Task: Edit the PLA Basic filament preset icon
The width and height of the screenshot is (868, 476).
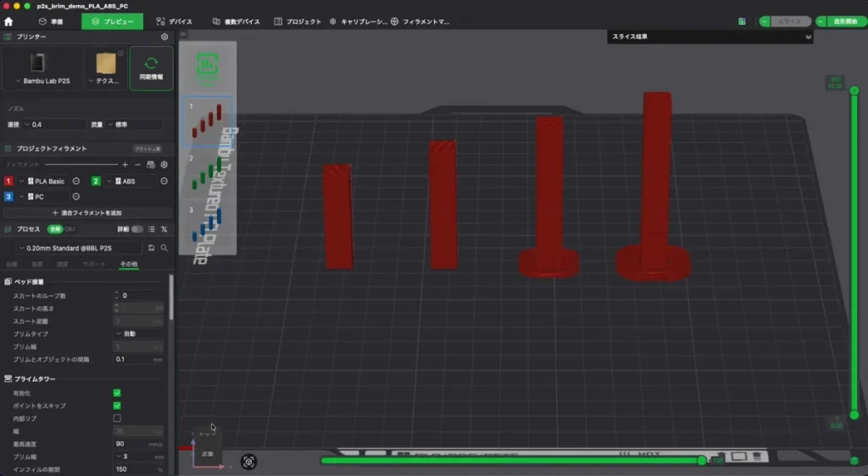Action: [75, 182]
